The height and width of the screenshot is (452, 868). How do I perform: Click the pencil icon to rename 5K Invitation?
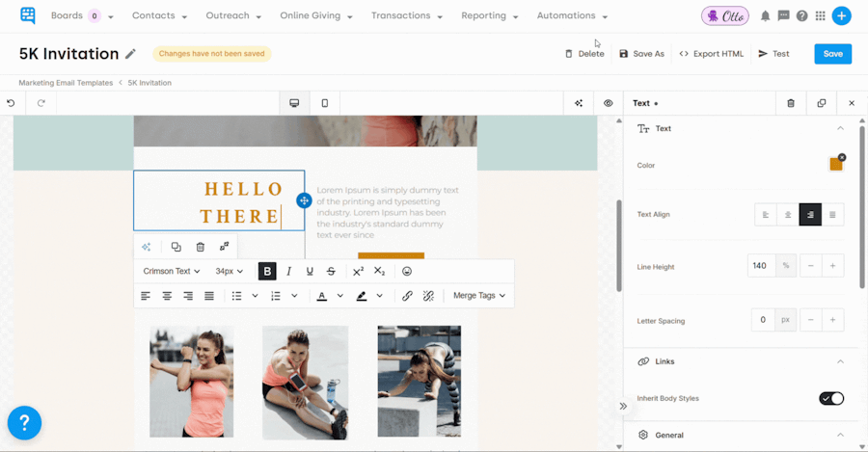[x=130, y=54]
